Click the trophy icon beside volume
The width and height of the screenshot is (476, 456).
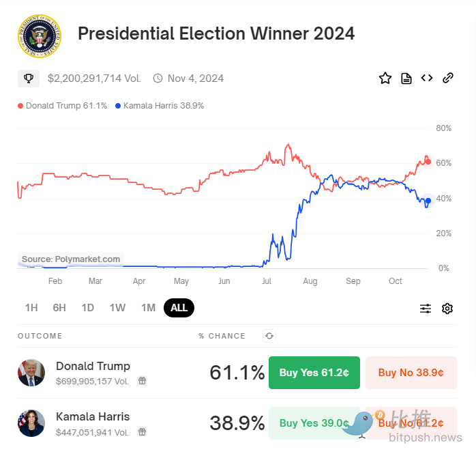pyautogui.click(x=29, y=79)
